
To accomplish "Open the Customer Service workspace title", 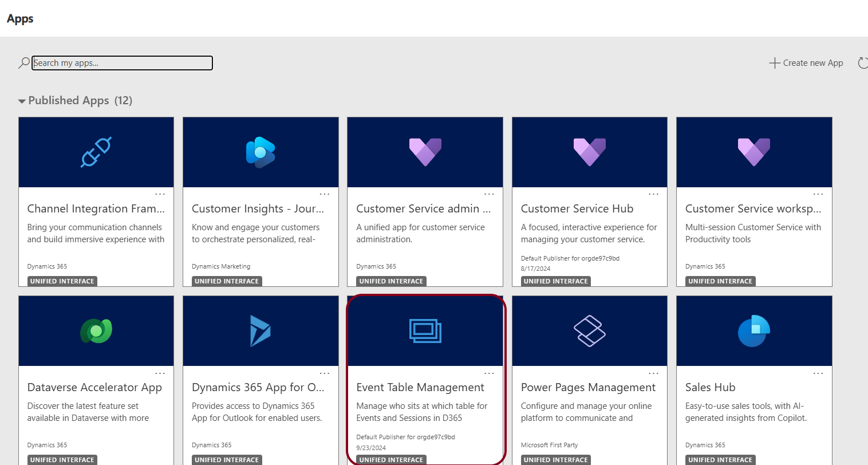I will pos(753,209).
